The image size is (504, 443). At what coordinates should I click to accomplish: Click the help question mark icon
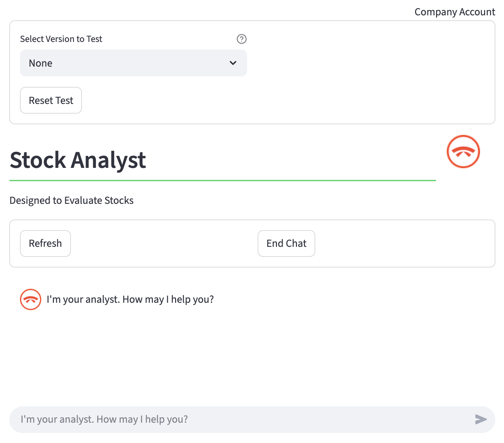(x=241, y=39)
